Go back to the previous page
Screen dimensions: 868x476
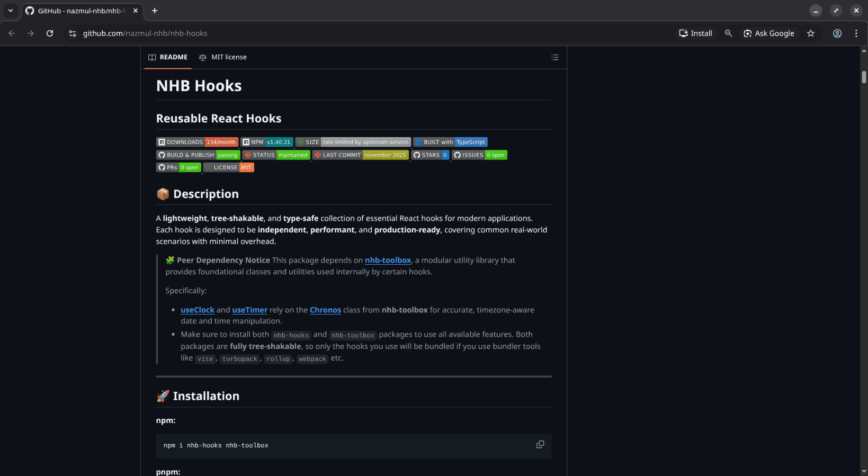click(12, 33)
